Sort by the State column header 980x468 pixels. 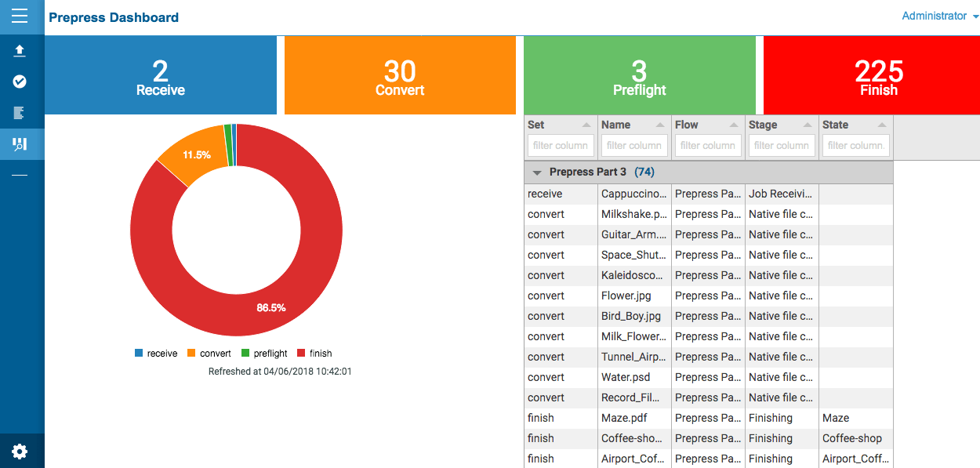(855, 125)
